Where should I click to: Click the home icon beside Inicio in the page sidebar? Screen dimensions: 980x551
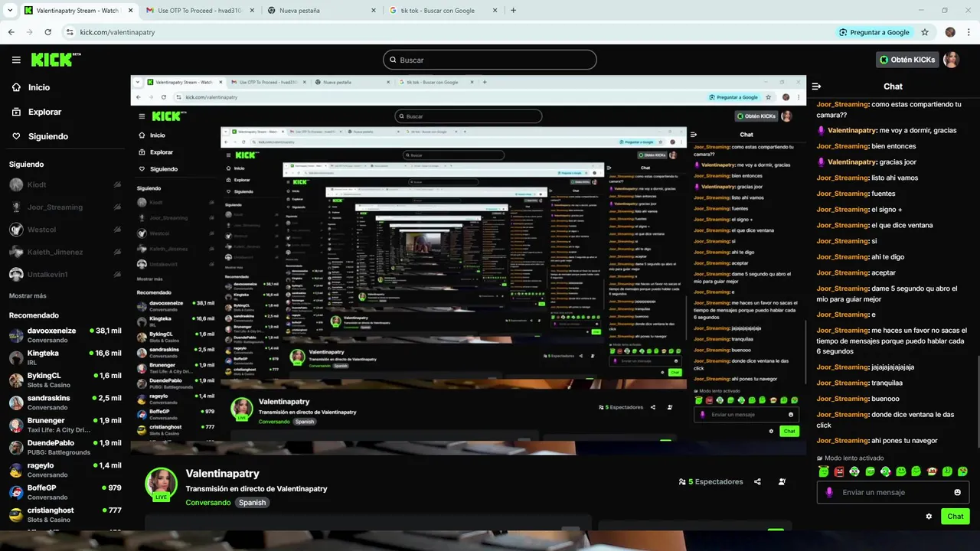pos(16,87)
